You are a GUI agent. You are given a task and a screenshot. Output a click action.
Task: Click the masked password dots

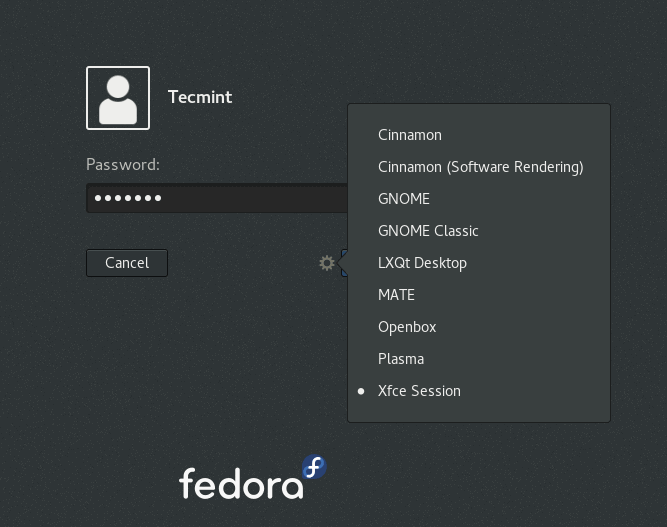(128, 198)
